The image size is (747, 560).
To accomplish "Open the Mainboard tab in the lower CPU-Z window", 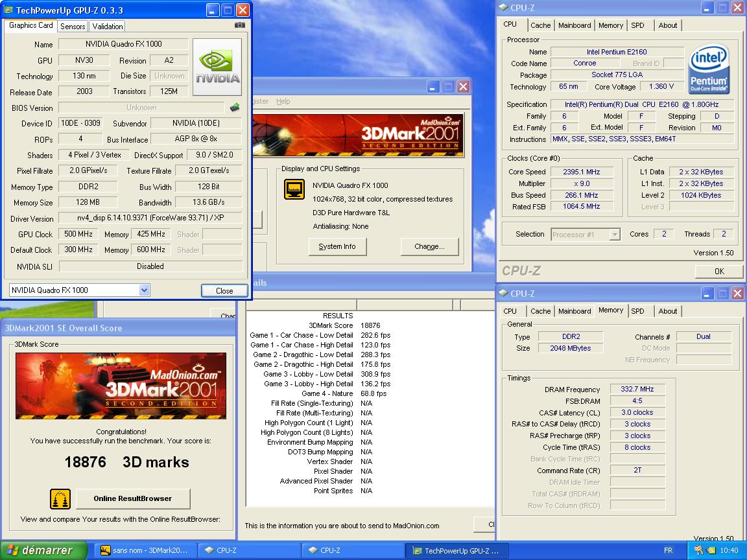I will 575,311.
